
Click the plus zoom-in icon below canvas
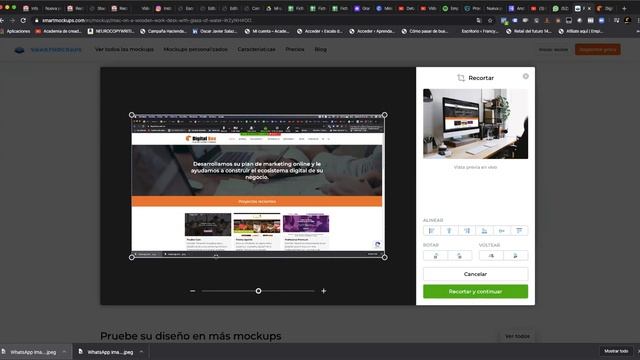[324, 291]
